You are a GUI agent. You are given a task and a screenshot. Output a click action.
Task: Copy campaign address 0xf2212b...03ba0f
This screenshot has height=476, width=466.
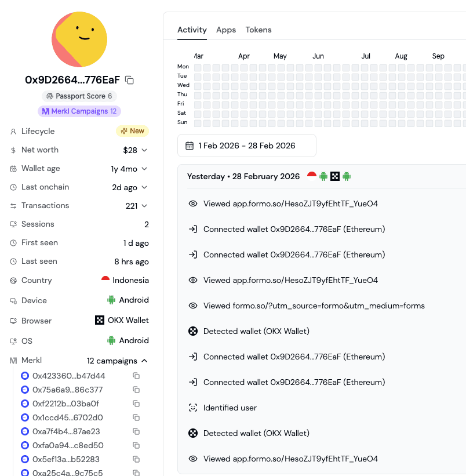coord(136,404)
